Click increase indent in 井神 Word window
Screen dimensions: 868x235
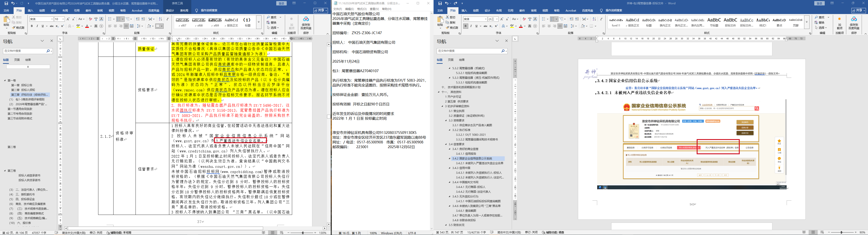(577, 19)
